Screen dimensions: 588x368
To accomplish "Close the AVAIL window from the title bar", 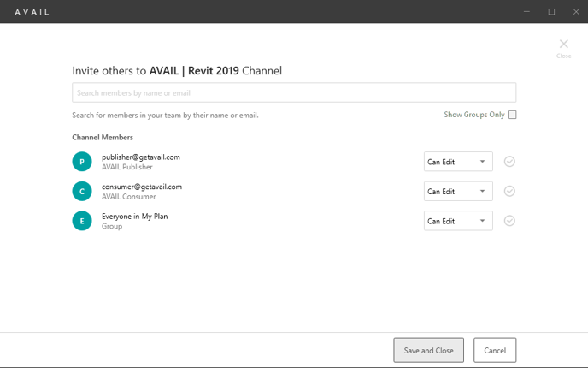I will point(576,12).
